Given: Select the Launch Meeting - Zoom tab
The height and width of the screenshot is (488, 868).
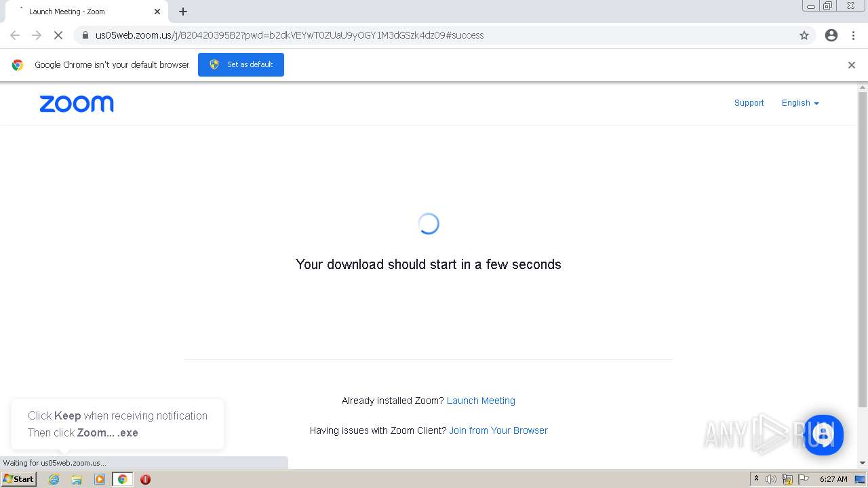Looking at the screenshot, I should [87, 12].
